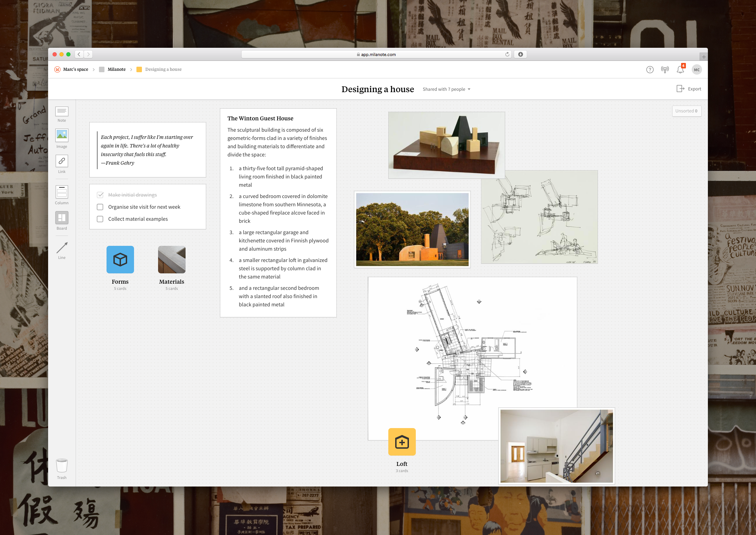Uncheck Make initial drawings task
The width and height of the screenshot is (756, 535).
coord(100,195)
